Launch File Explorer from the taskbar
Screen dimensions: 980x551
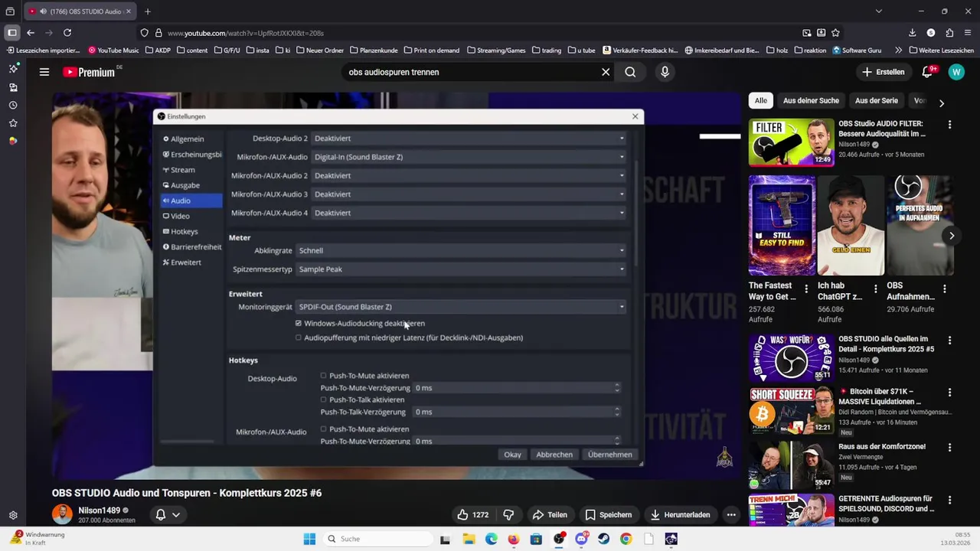point(469,539)
